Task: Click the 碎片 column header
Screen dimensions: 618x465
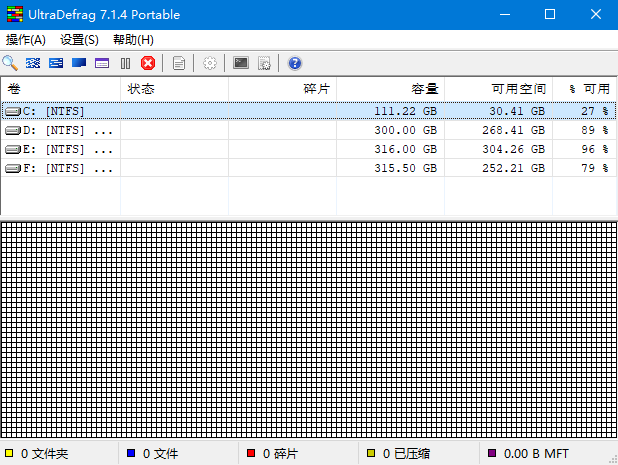Action: click(282, 89)
